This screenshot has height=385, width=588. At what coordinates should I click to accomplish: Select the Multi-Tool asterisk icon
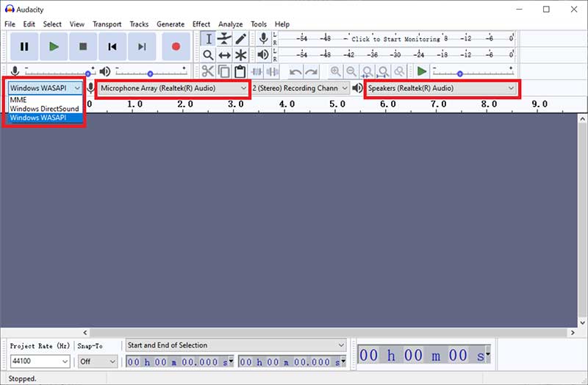point(240,54)
